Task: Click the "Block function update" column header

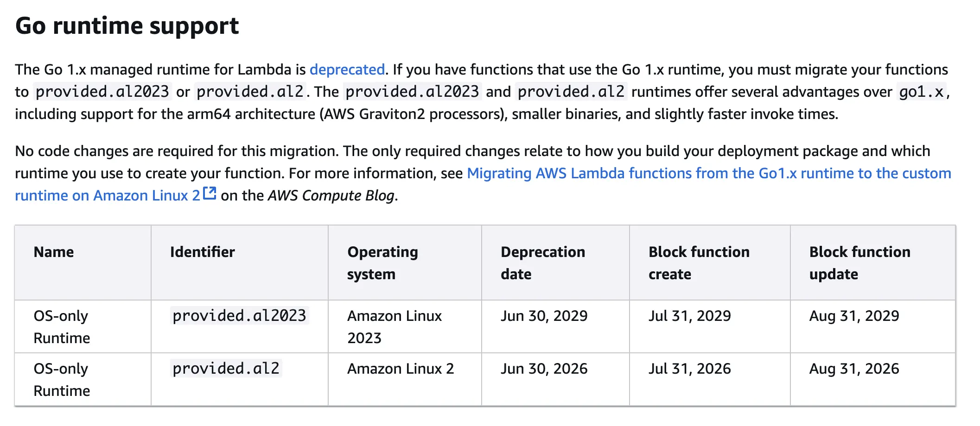Action: pos(859,263)
